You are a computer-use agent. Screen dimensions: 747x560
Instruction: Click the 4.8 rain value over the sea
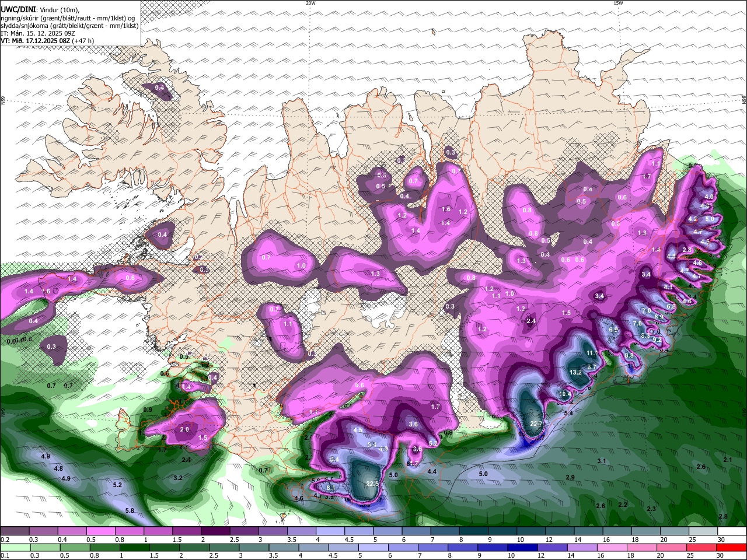point(58,468)
